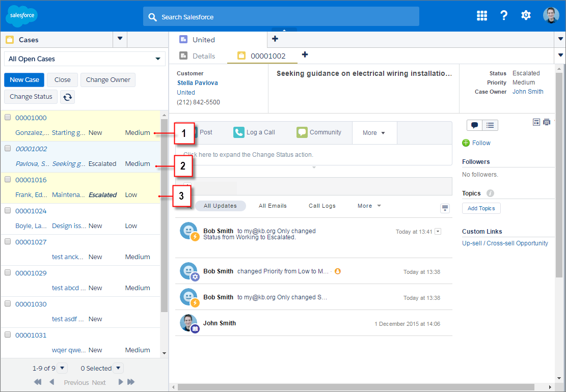This screenshot has width=566, height=392.
Task: Open John Smith case owner link
Action: (x=528, y=92)
